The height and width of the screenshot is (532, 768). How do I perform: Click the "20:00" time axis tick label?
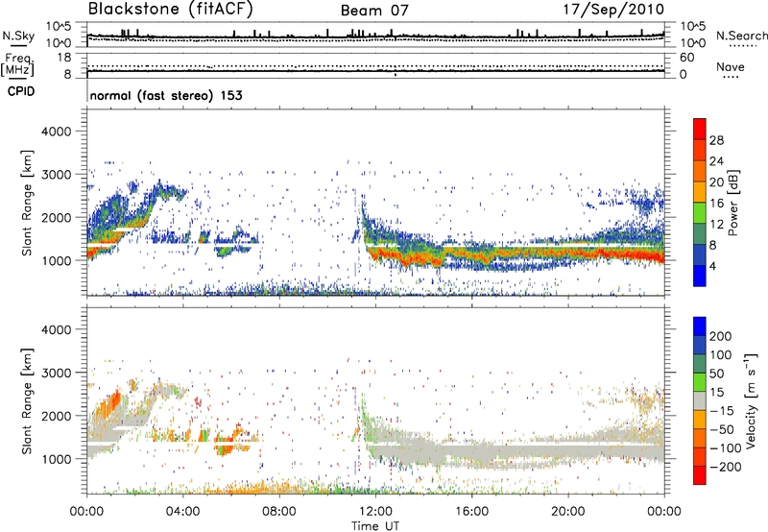click(567, 512)
